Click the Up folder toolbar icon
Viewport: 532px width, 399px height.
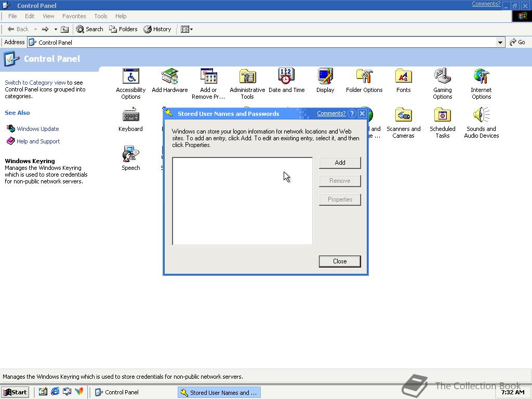point(65,29)
